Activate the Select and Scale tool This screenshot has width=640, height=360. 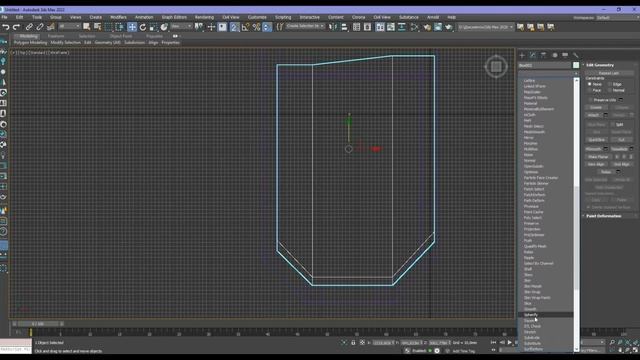click(x=153, y=27)
